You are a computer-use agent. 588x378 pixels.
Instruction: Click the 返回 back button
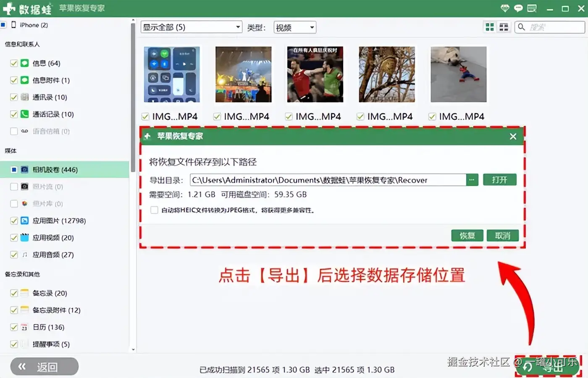(x=45, y=367)
